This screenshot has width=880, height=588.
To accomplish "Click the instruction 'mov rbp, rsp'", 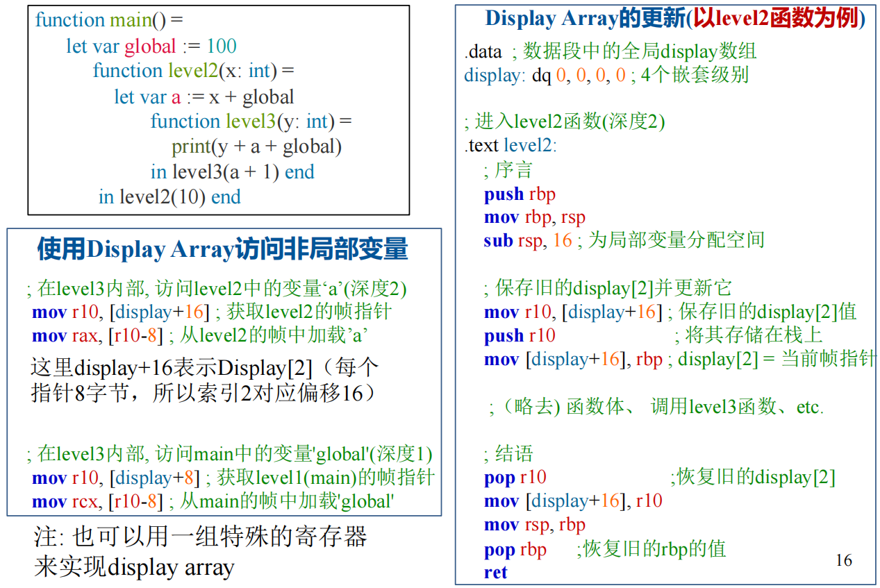I will [x=535, y=218].
